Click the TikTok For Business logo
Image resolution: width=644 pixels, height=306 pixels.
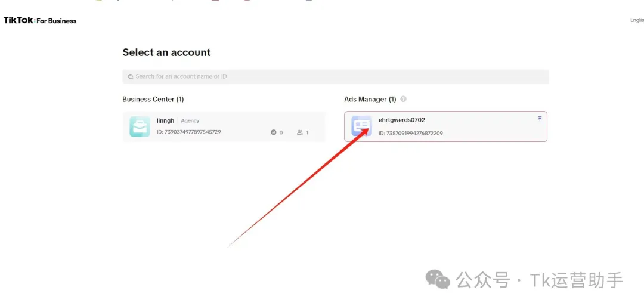point(40,20)
